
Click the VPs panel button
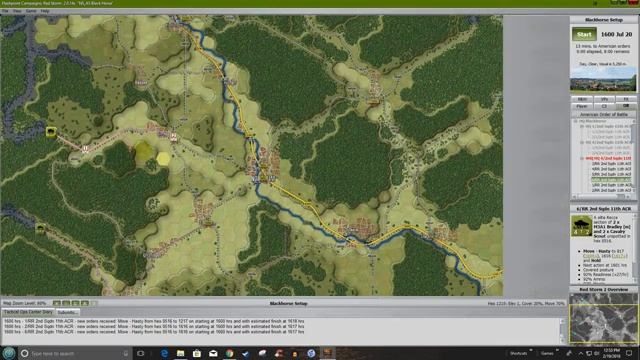click(x=604, y=99)
